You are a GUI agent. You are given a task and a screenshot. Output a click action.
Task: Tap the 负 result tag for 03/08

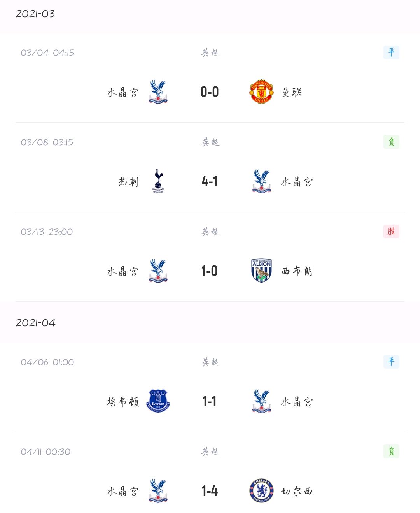pyautogui.click(x=391, y=142)
